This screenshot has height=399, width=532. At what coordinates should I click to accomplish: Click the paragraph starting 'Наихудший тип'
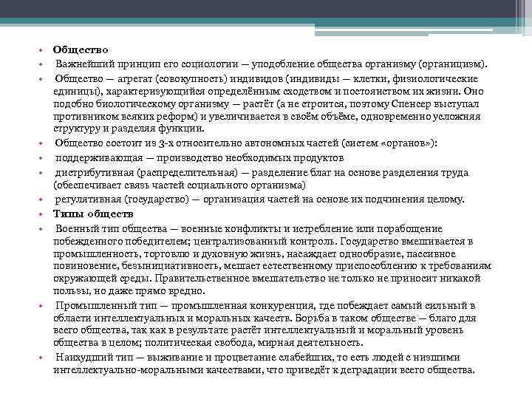[x=264, y=364]
